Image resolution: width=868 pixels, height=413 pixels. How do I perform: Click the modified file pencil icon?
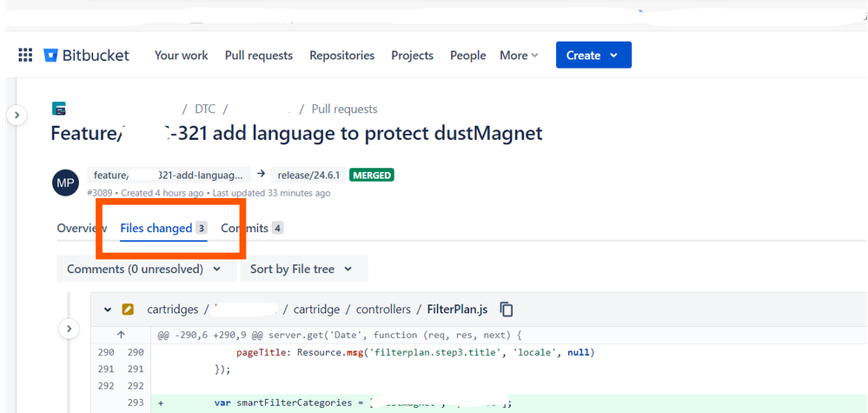tap(128, 310)
